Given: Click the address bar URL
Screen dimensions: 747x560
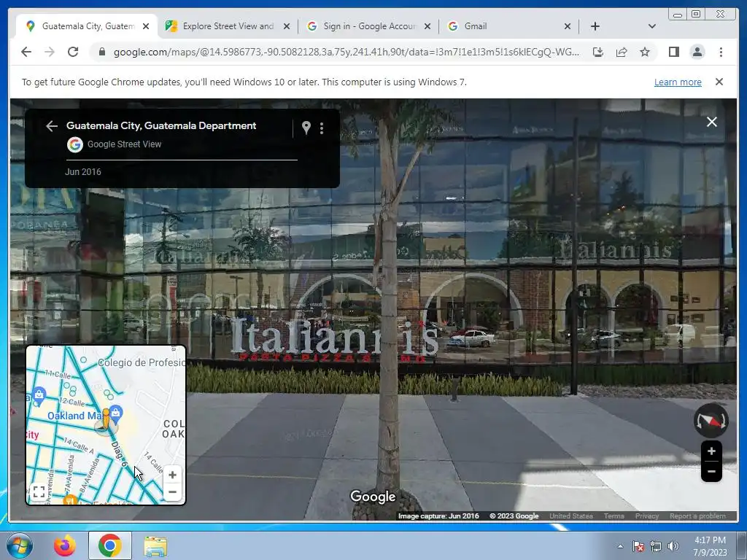Looking at the screenshot, I should pos(347,52).
